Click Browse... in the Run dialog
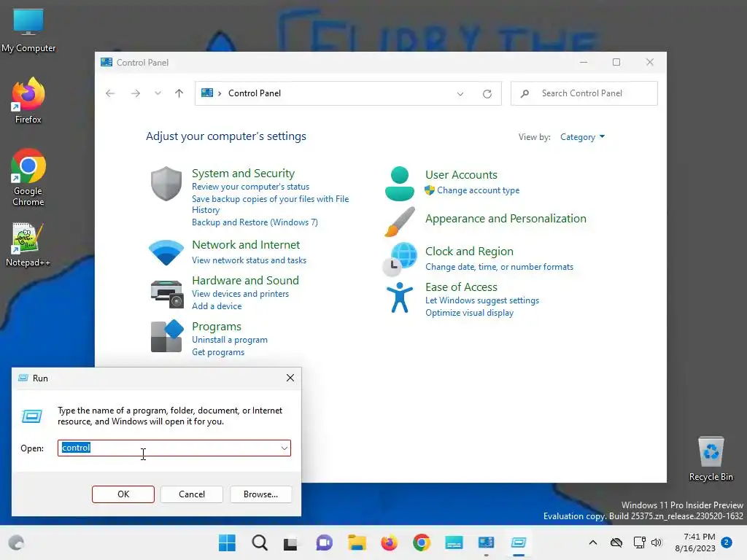Image resolution: width=747 pixels, height=560 pixels. click(260, 494)
